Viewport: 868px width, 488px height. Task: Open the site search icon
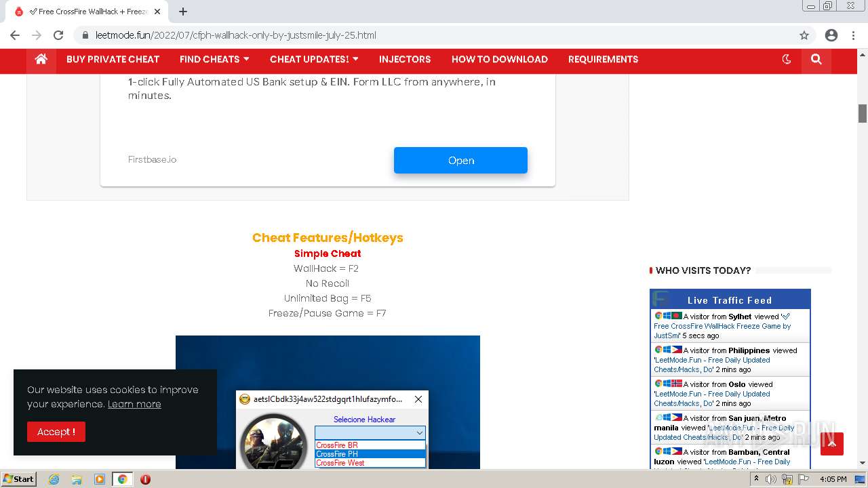point(816,59)
